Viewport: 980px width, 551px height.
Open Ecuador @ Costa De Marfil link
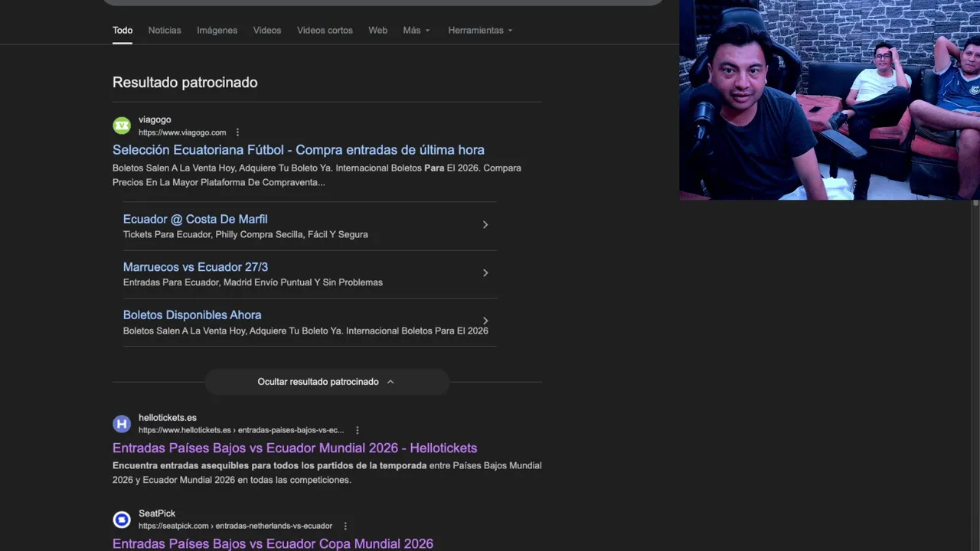tap(195, 219)
